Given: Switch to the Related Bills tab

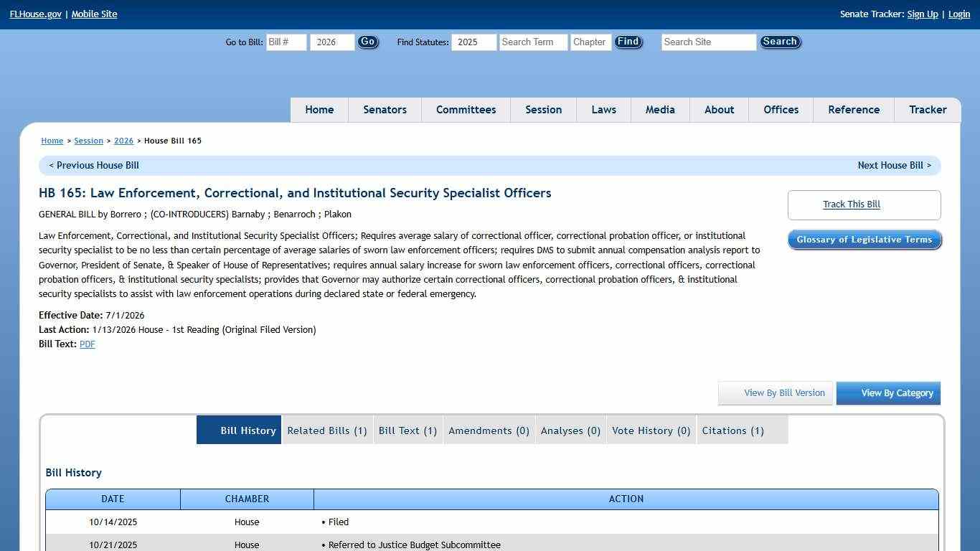Looking at the screenshot, I should (327, 430).
